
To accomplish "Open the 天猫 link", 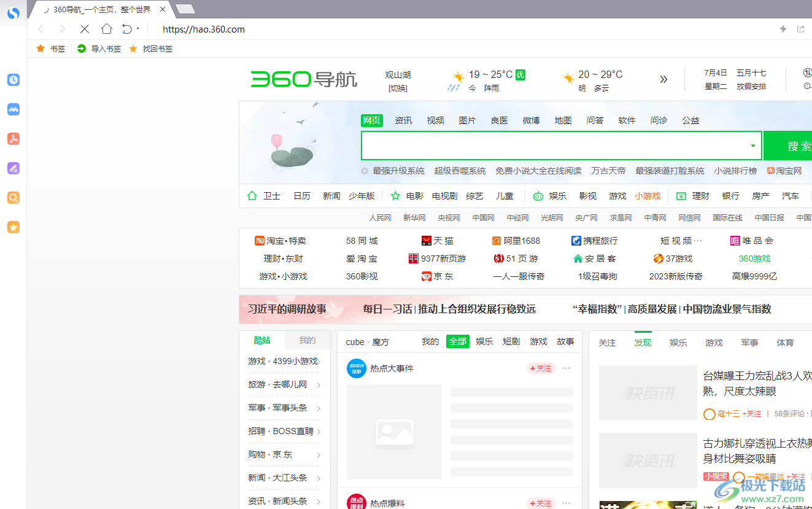I will (x=438, y=241).
